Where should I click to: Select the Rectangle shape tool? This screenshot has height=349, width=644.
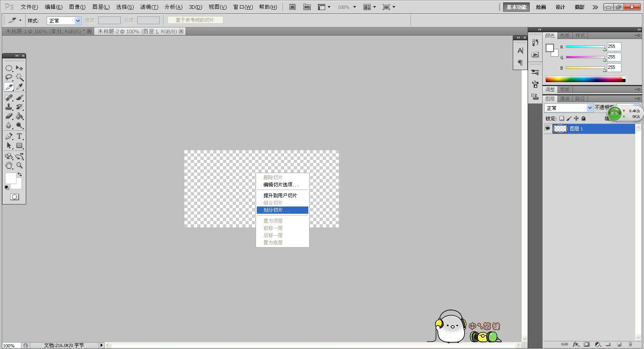click(x=19, y=145)
